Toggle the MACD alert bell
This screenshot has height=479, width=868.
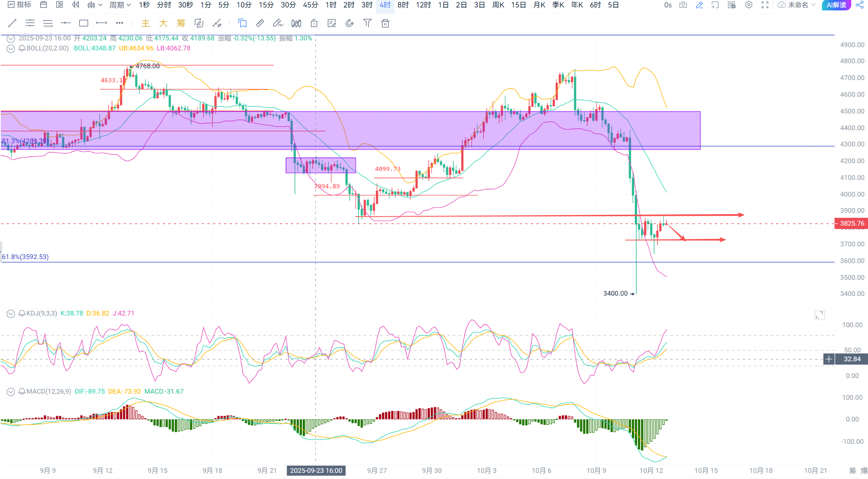(22, 392)
